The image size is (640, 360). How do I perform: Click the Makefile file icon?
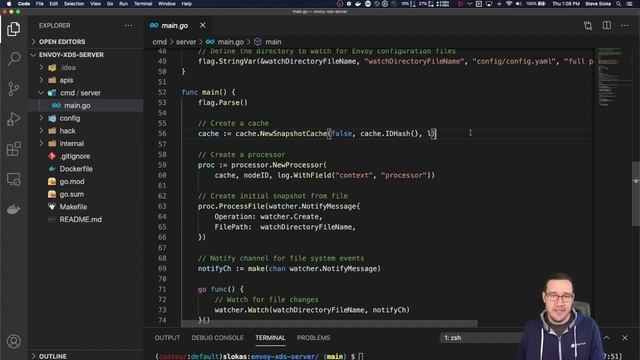pos(52,207)
